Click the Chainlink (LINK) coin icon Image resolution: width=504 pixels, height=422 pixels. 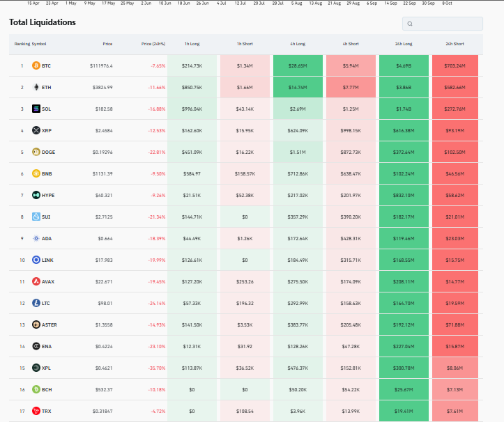[x=36, y=260]
